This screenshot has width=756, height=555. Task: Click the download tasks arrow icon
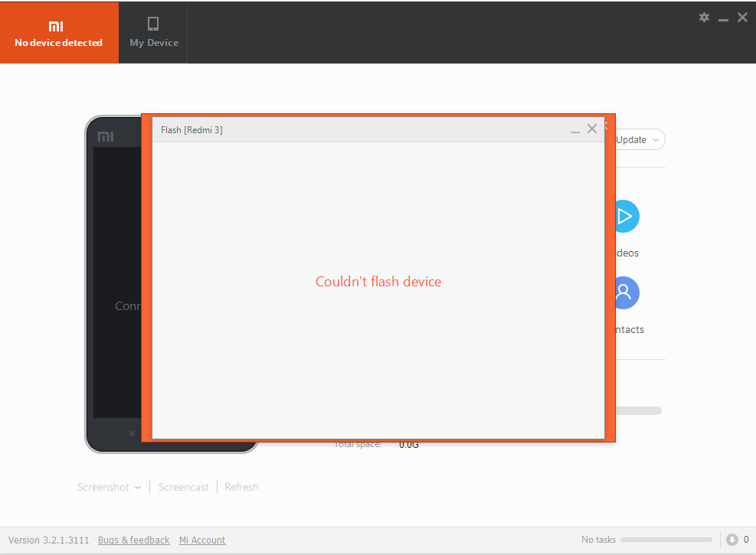[x=732, y=540]
